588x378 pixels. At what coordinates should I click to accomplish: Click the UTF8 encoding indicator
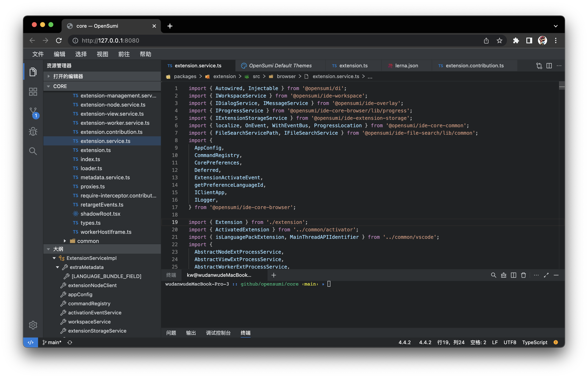(x=510, y=342)
